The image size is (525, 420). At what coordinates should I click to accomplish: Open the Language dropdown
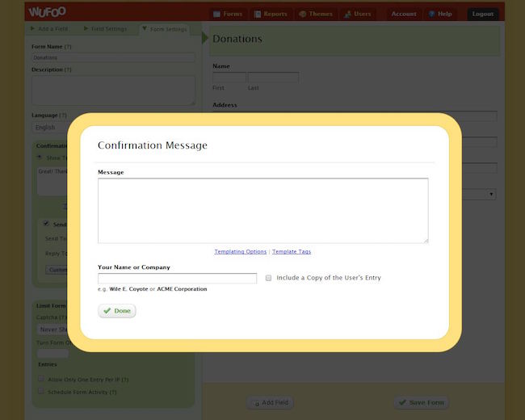[x=50, y=128]
